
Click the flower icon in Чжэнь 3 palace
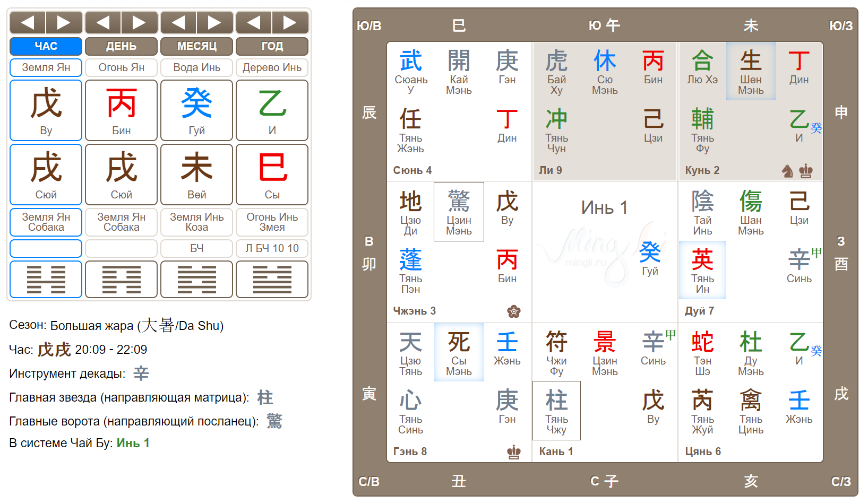513,311
